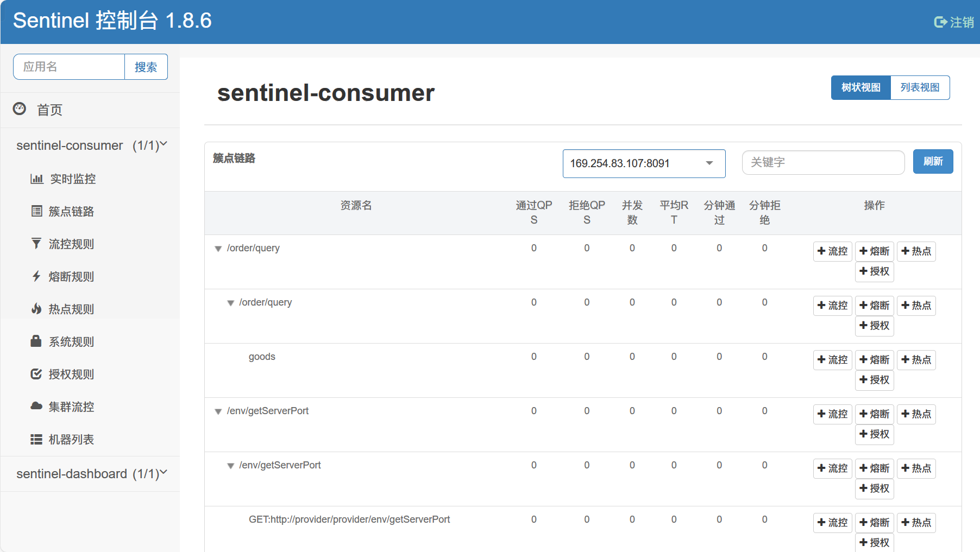Add 授权 rule for top /env/getServerPort
Screen dimensions: 980x552
[874, 434]
